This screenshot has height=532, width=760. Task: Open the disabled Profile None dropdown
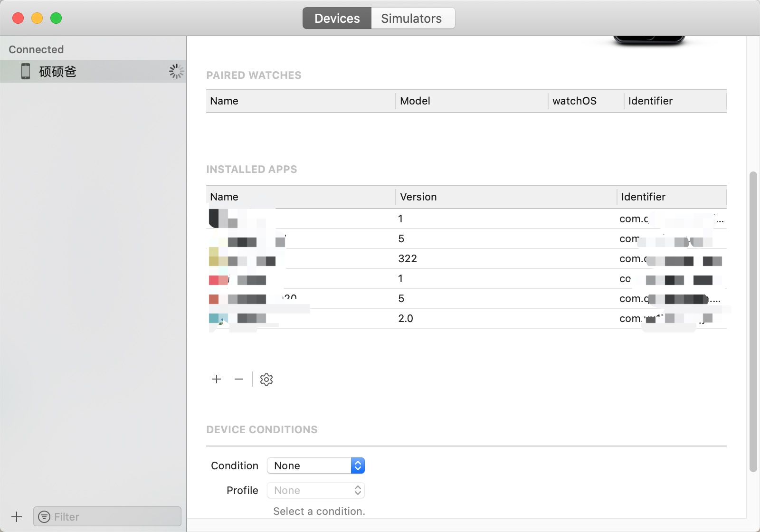click(316, 490)
